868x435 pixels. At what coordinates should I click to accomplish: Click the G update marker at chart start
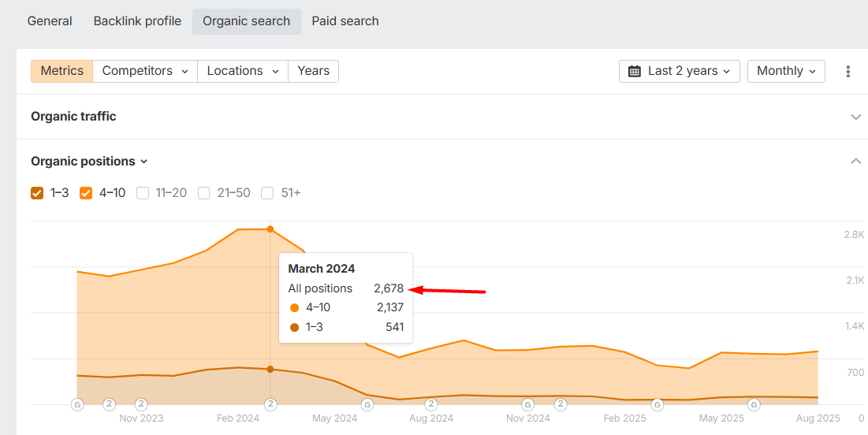coord(77,404)
